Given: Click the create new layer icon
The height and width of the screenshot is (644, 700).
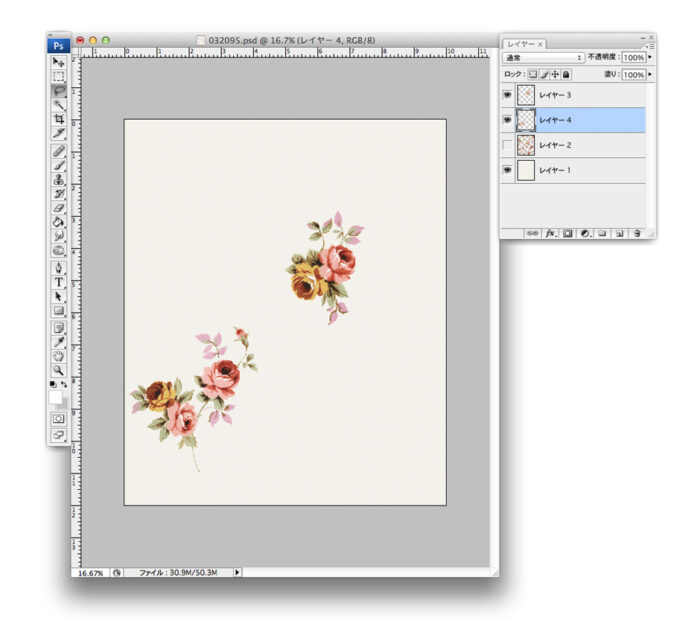Looking at the screenshot, I should coord(619,233).
